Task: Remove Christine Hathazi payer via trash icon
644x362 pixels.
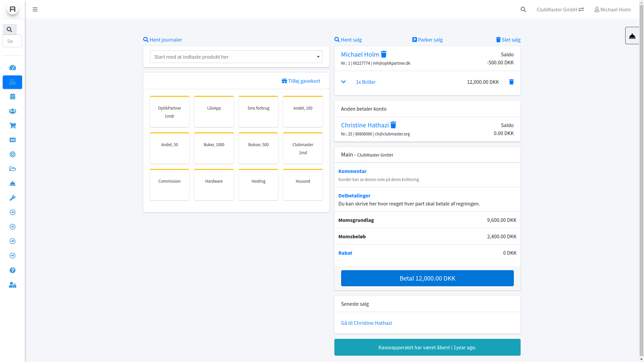Action: [x=393, y=125]
